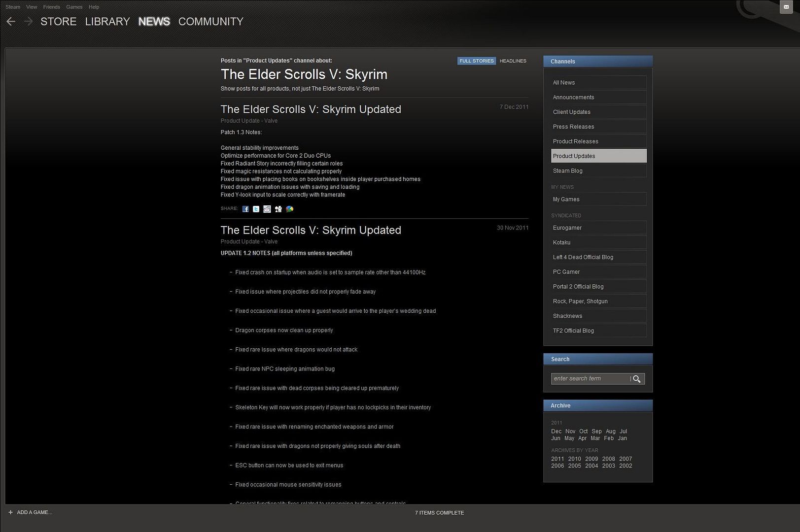The image size is (800, 532).
Task: Select the Steam Blog channel
Action: pos(599,170)
